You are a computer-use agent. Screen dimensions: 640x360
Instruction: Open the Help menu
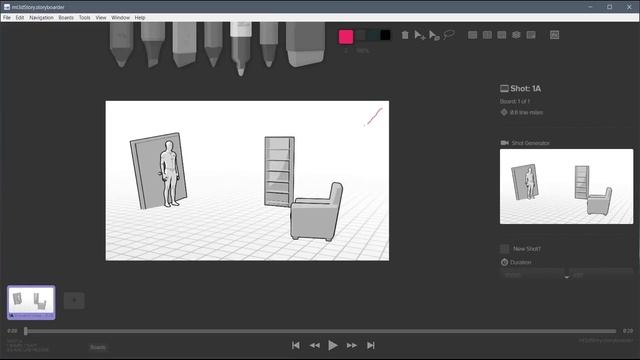coord(140,18)
